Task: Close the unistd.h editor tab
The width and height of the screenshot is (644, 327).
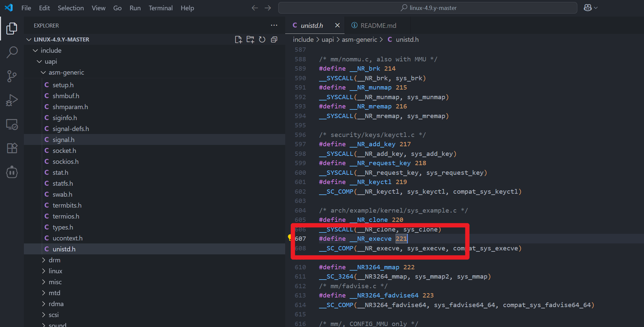Action: [337, 25]
